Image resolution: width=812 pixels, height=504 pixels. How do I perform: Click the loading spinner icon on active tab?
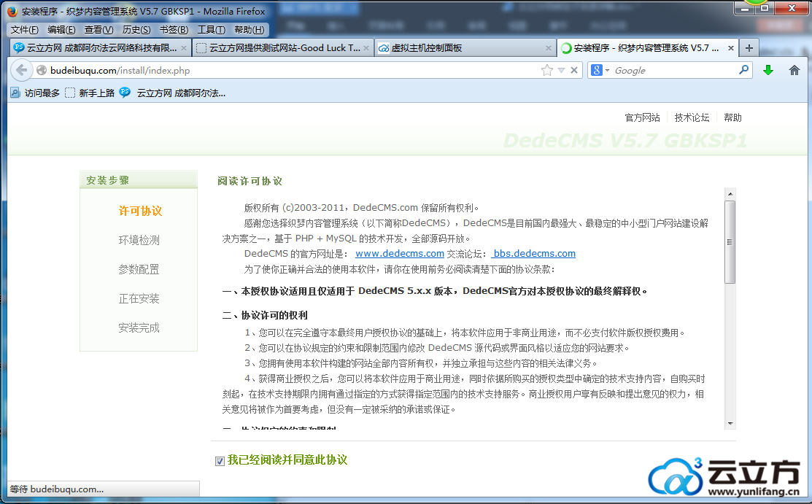(x=566, y=48)
